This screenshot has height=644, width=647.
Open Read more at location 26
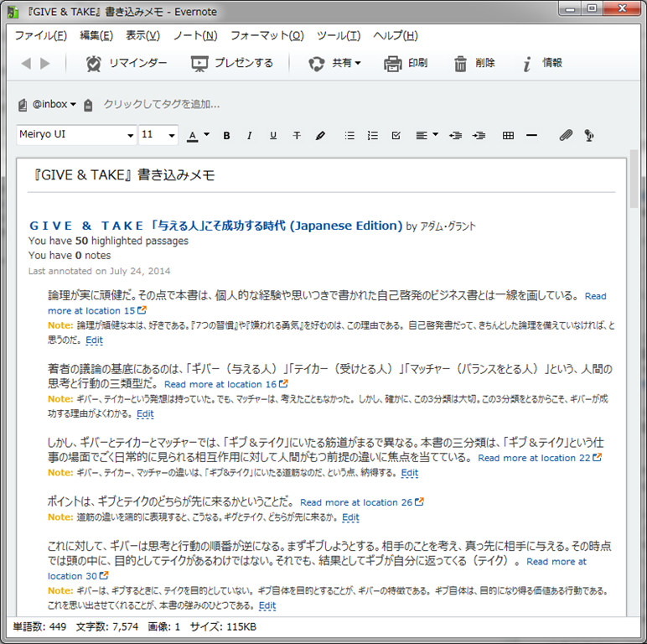(362, 502)
